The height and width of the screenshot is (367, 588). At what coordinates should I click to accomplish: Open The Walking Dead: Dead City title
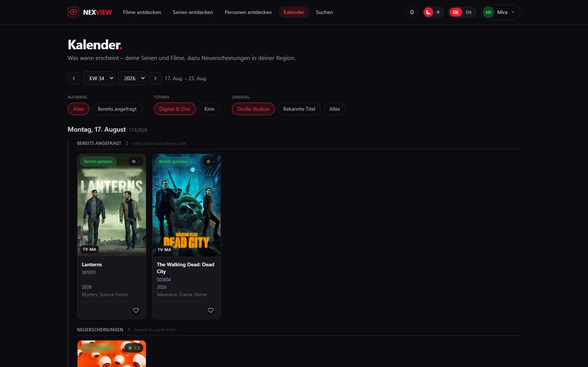click(186, 268)
